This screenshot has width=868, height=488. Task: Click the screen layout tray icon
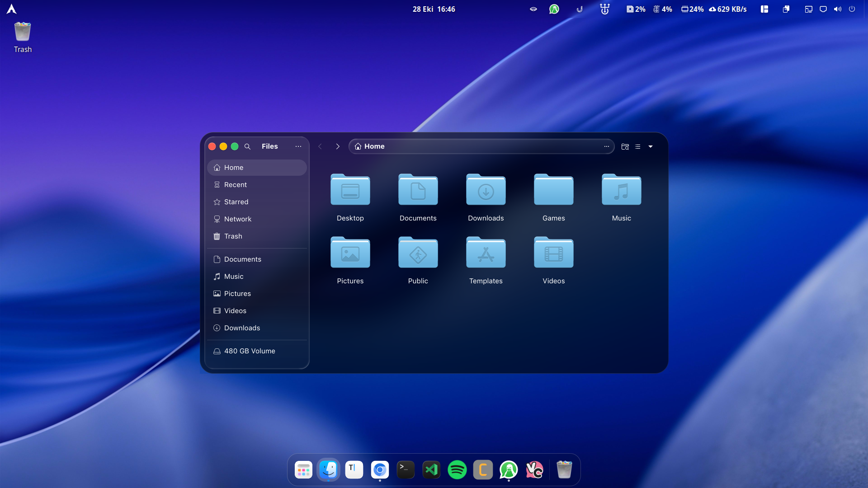808,9
